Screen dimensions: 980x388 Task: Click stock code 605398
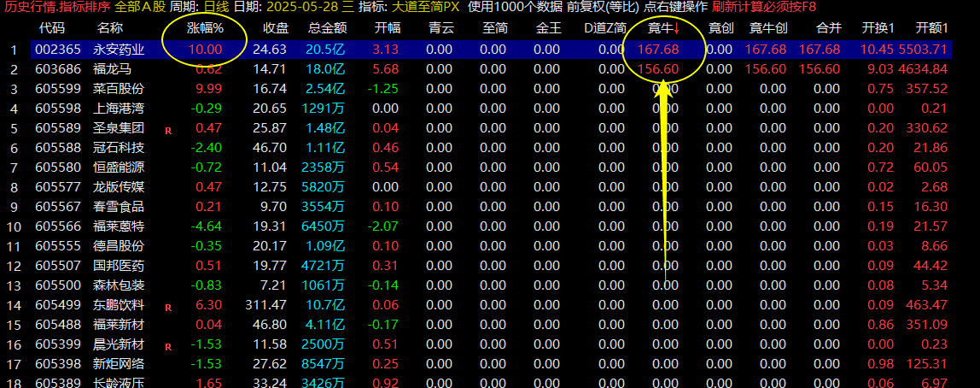58,363
